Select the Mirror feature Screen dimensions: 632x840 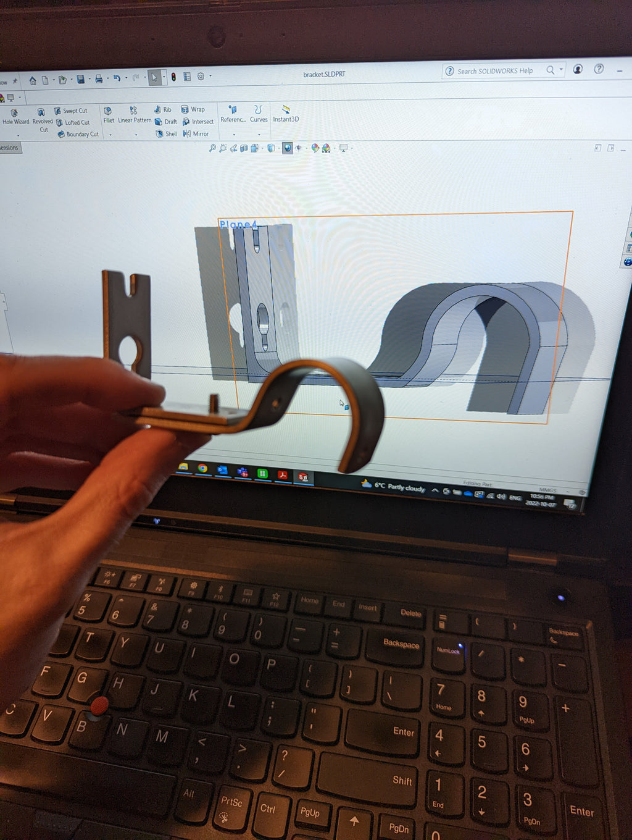[196, 133]
